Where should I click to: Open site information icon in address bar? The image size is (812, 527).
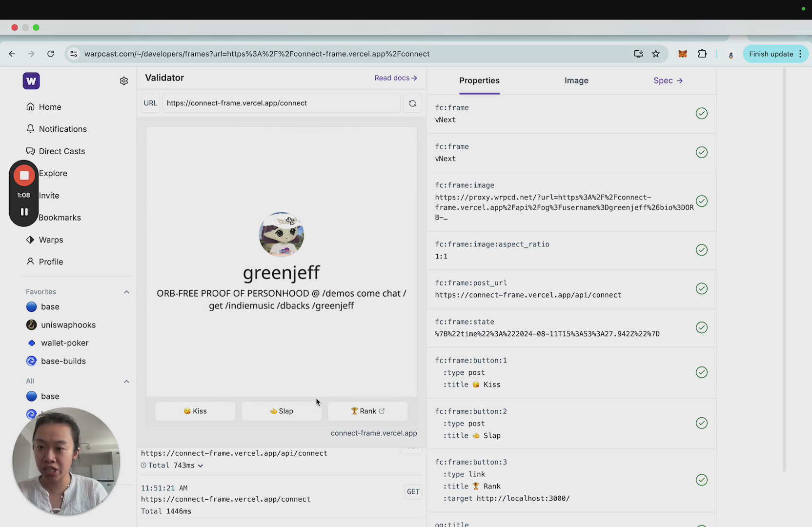tap(74, 54)
